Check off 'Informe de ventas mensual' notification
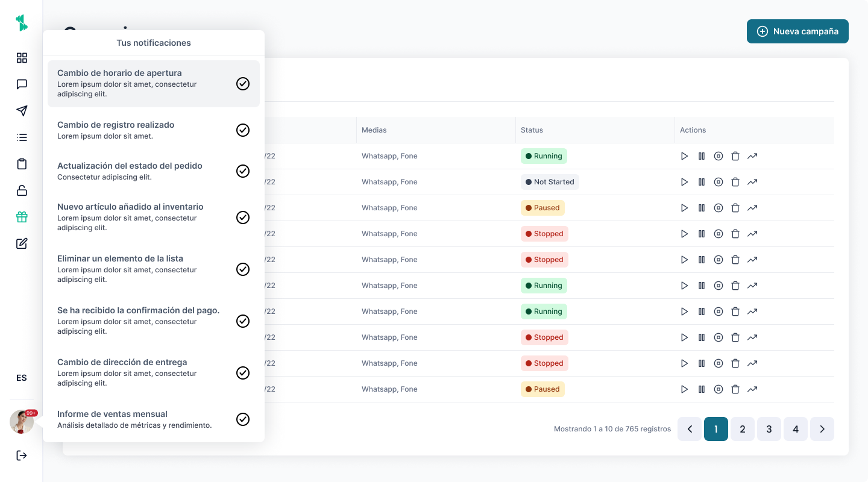Viewport: 868px width, 482px height. [243, 419]
